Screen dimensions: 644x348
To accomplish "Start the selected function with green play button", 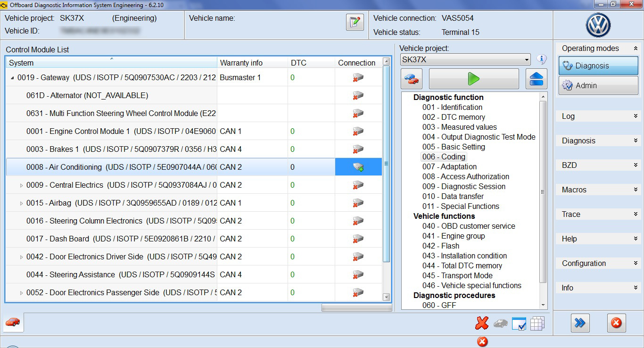I will click(x=474, y=79).
